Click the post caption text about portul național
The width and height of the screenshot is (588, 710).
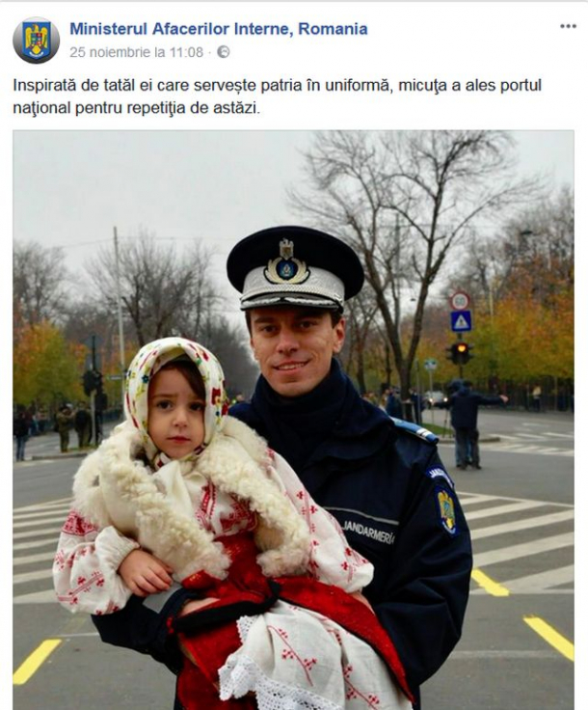coord(277,96)
